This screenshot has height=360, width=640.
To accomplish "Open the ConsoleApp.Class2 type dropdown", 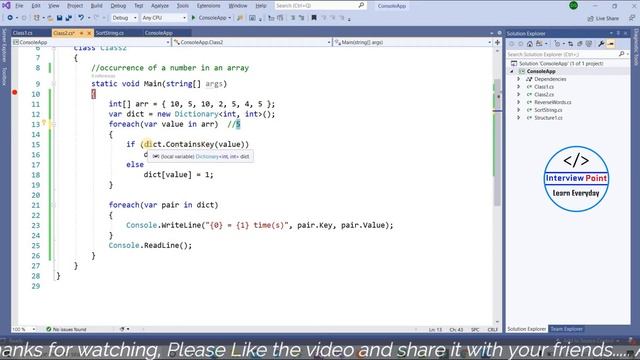I will click(252, 42).
